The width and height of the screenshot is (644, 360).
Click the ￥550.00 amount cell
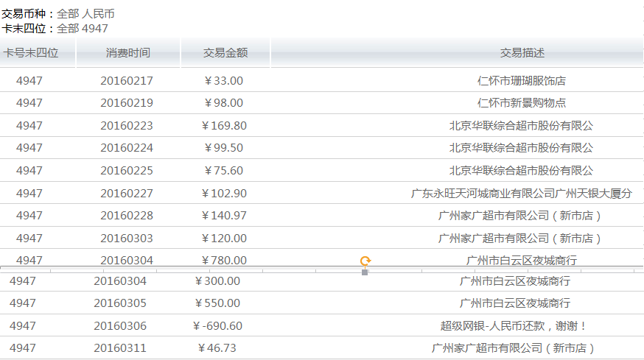coord(217,303)
